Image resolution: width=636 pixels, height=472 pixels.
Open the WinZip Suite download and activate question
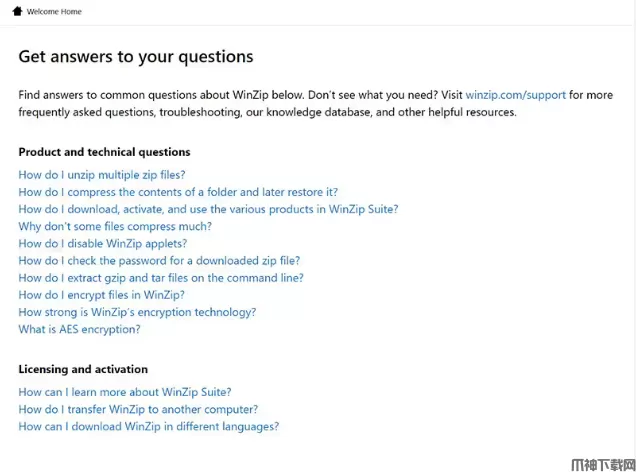(208, 209)
